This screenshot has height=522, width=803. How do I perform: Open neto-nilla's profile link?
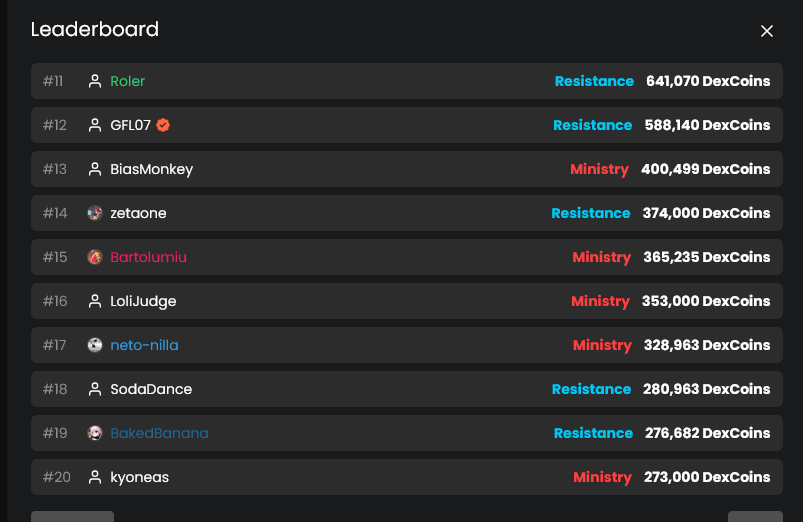[144, 345]
